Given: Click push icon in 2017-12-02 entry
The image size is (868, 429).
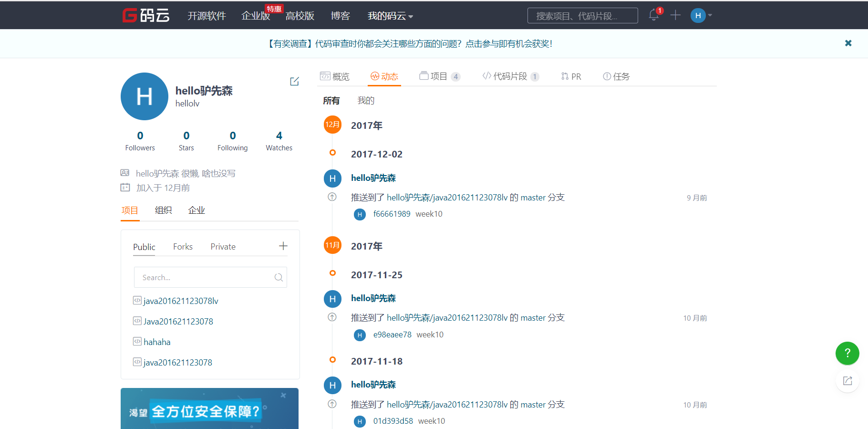Looking at the screenshot, I should 332,197.
